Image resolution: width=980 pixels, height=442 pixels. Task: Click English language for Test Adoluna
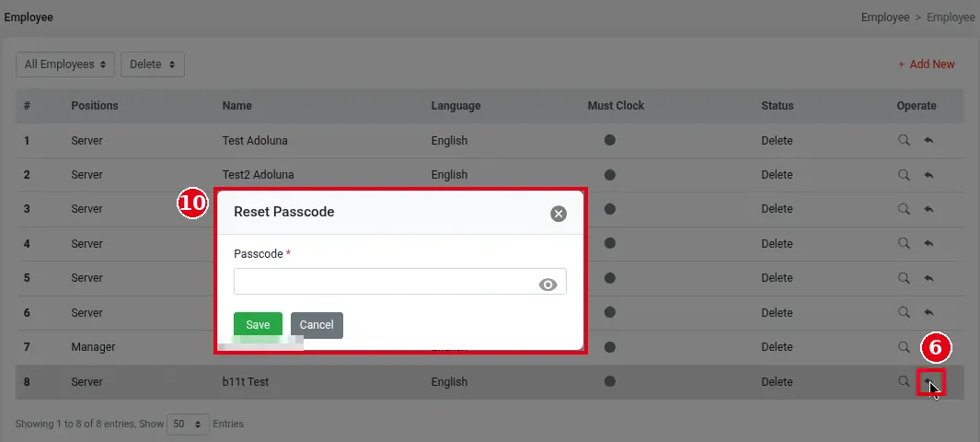(449, 141)
